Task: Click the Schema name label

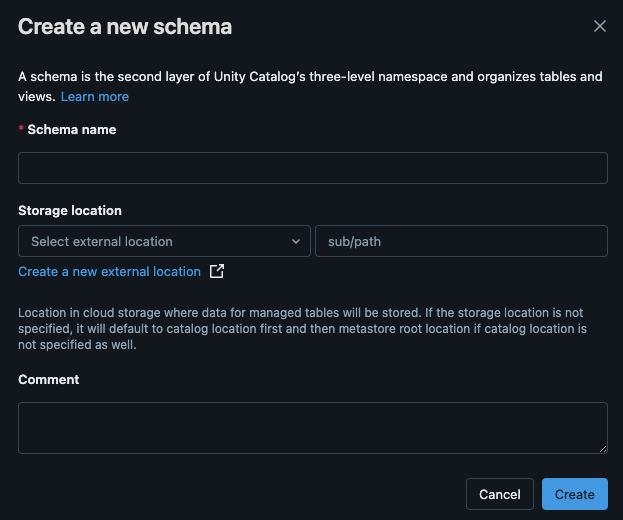Action: click(72, 130)
